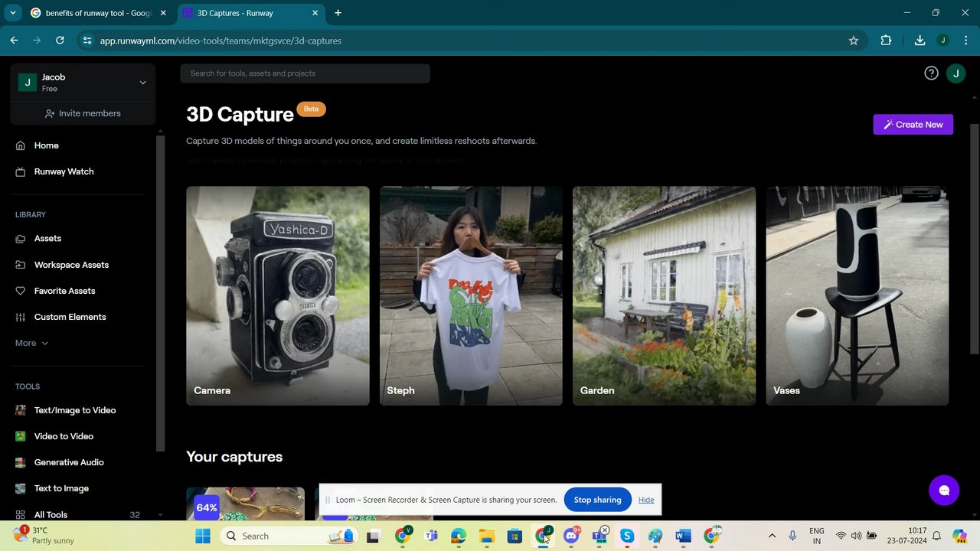Viewport: 980px width, 551px height.
Task: Open the user avatar in top right
Action: click(x=955, y=73)
